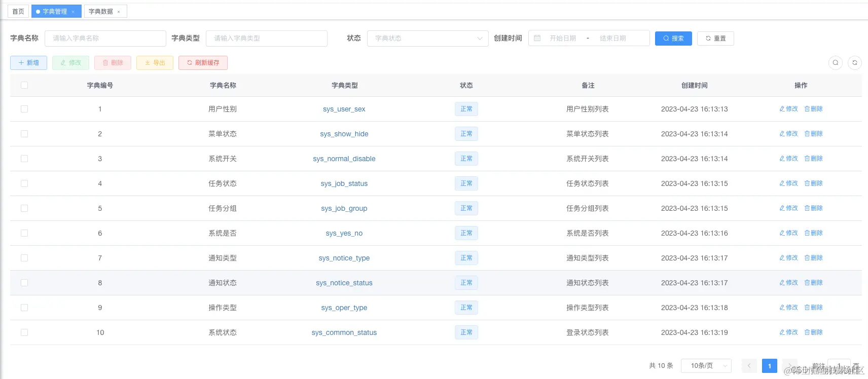Click the round refresh table icon

(x=855, y=63)
